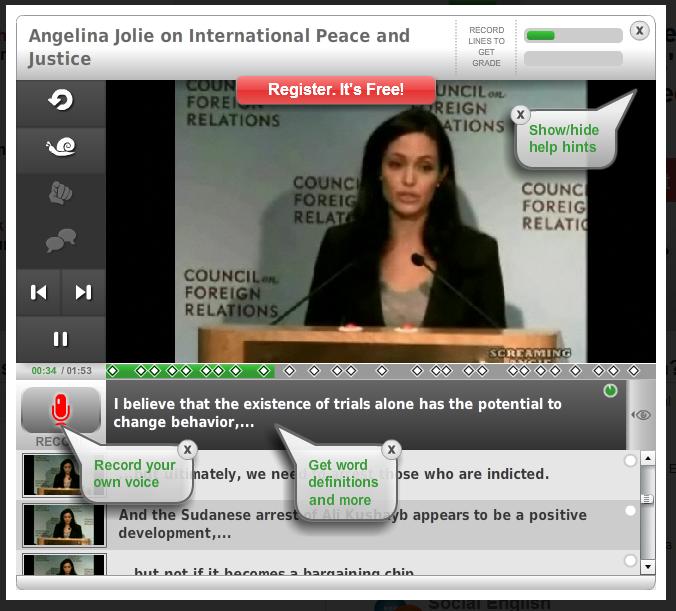Click the video timeline progress bar
The height and width of the screenshot is (611, 676).
[380, 371]
